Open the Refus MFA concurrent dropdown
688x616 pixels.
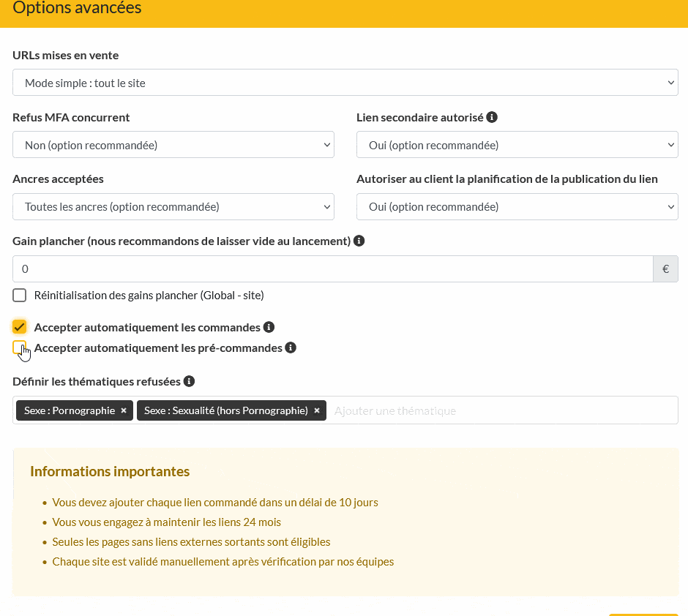point(173,145)
